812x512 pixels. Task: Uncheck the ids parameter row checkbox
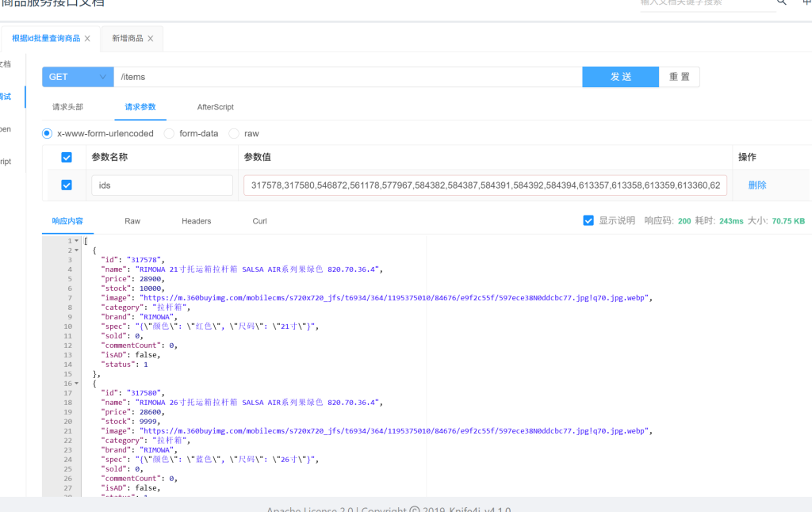click(x=67, y=185)
